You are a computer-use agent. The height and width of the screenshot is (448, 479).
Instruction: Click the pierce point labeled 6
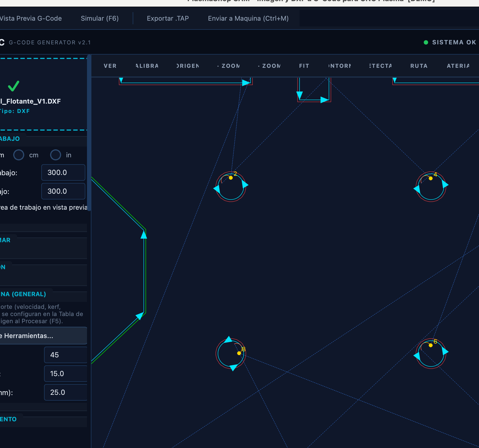click(431, 345)
